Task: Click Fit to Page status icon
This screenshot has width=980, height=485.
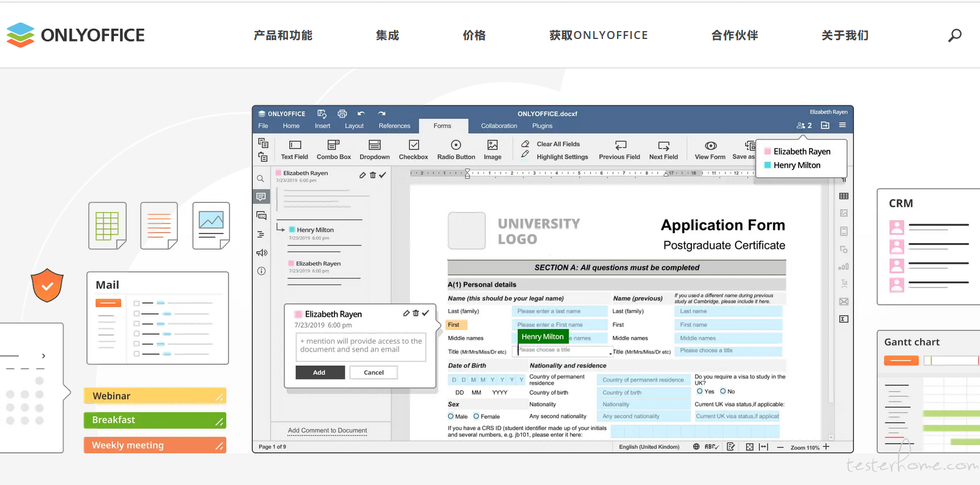Action: click(x=750, y=447)
